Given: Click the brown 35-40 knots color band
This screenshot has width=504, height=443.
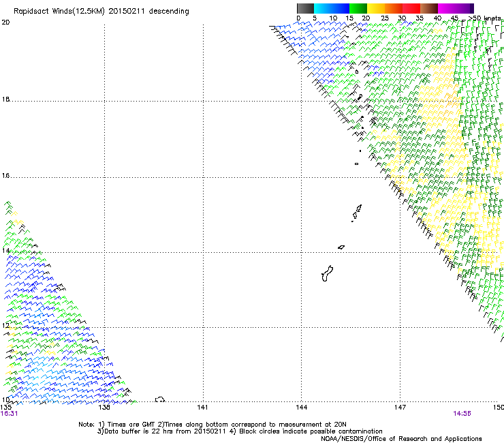Looking at the screenshot, I should tap(429, 8).
